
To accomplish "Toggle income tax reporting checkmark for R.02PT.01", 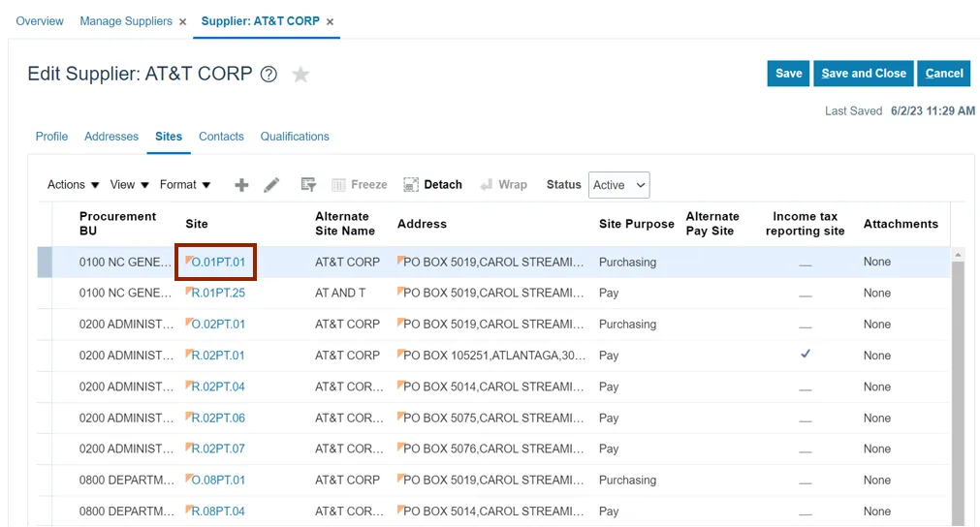I will [x=805, y=355].
